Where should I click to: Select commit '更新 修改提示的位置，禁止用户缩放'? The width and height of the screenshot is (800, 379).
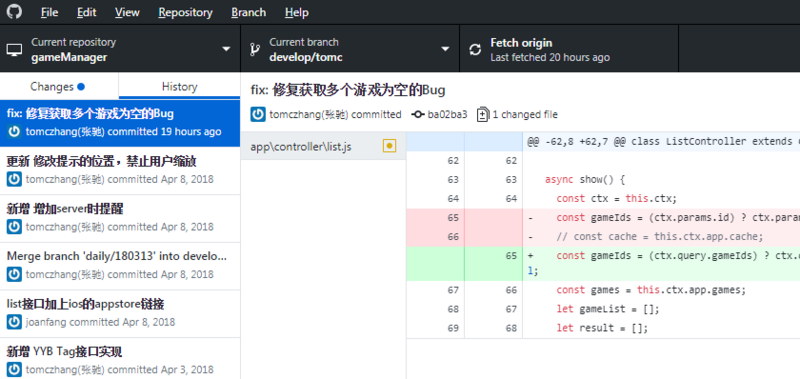tap(120, 171)
